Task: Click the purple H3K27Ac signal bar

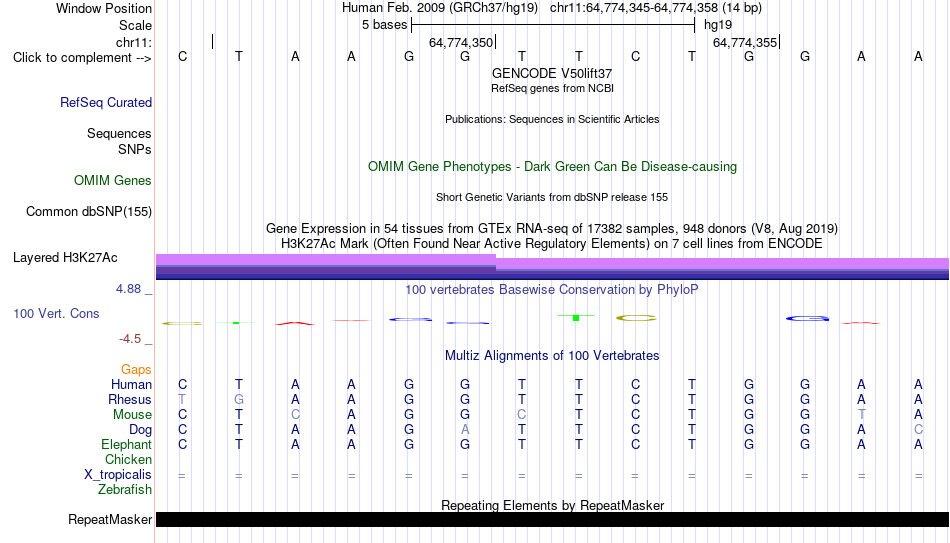Action: [x=552, y=267]
